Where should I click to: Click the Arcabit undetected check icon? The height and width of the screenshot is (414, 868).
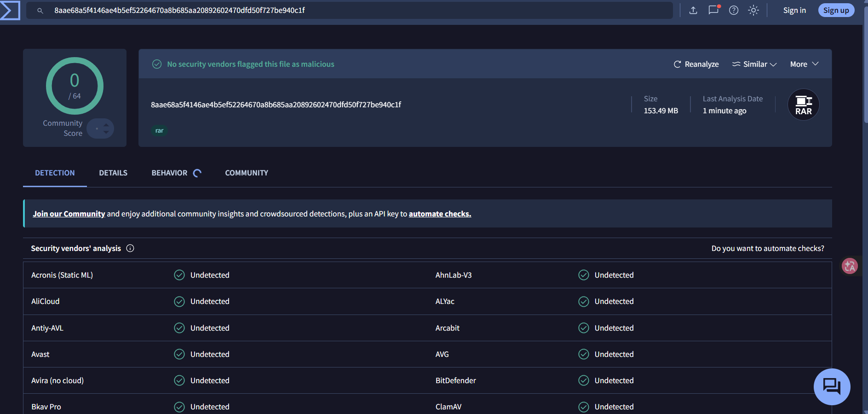point(584,328)
